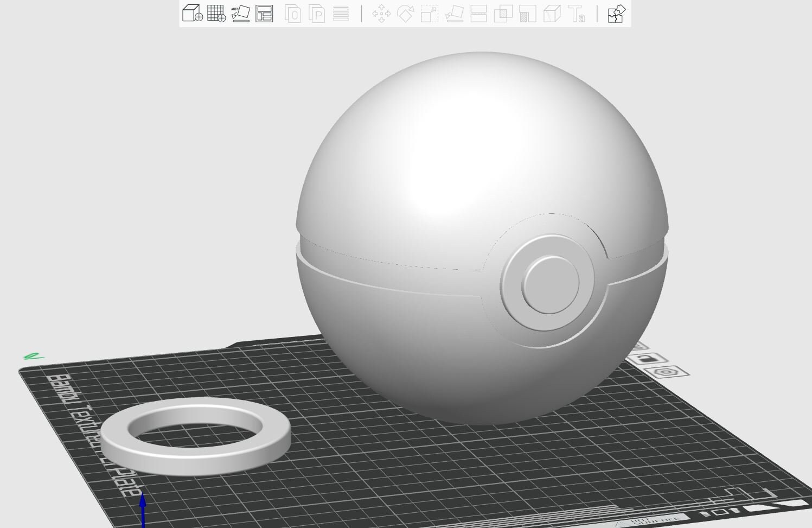Toggle the plate lock
Image resolution: width=812 pixels, height=528 pixels.
(x=649, y=359)
